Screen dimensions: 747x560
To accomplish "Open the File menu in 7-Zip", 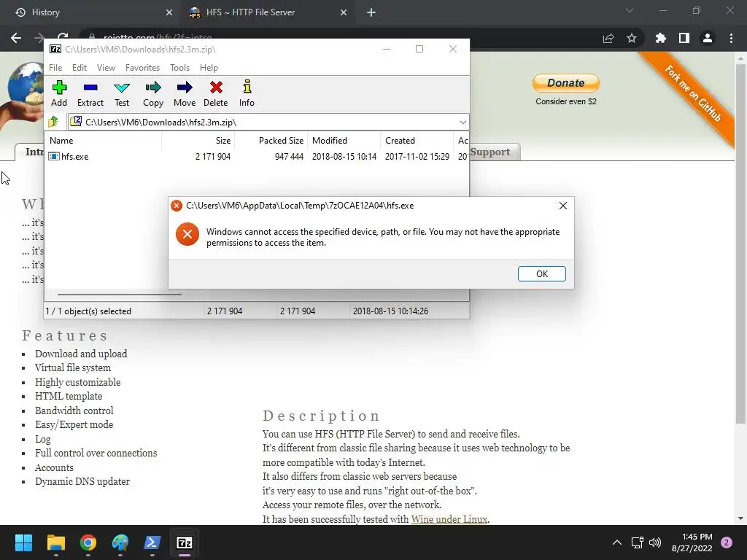I will point(55,68).
